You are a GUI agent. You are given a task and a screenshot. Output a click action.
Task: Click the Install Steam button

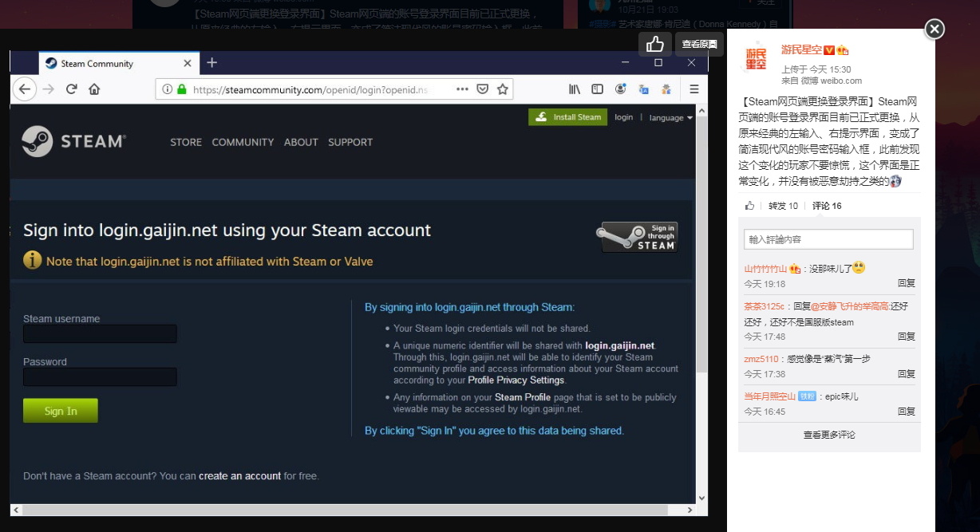[567, 117]
